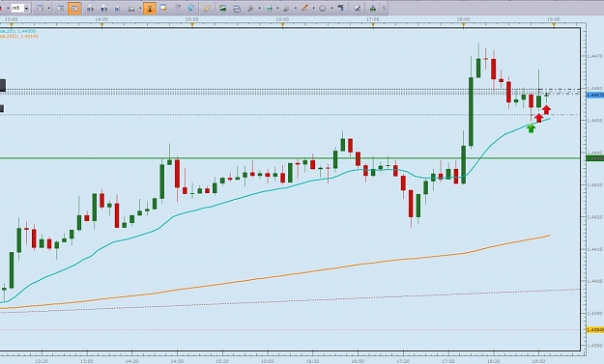
Task: Click the green line price label
Action: pyautogui.click(x=594, y=158)
